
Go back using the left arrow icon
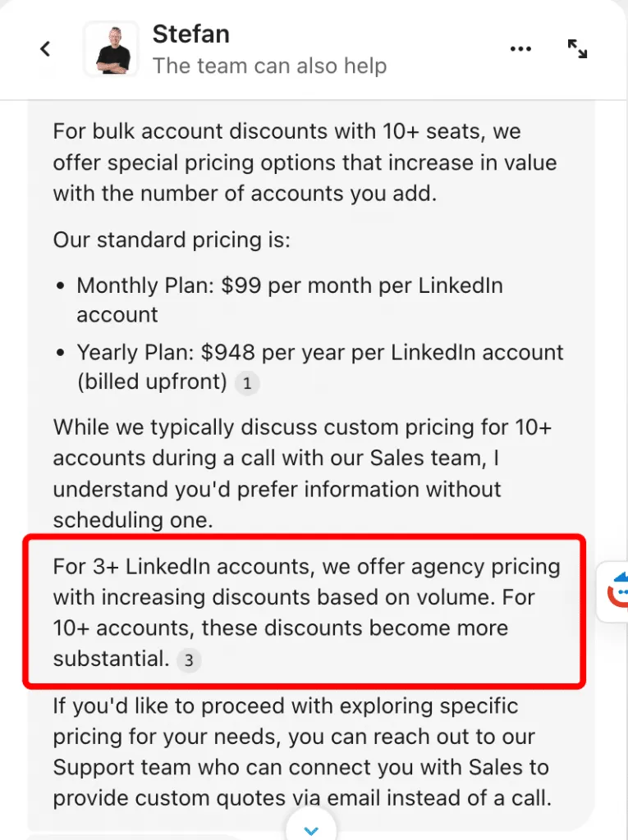tap(46, 48)
